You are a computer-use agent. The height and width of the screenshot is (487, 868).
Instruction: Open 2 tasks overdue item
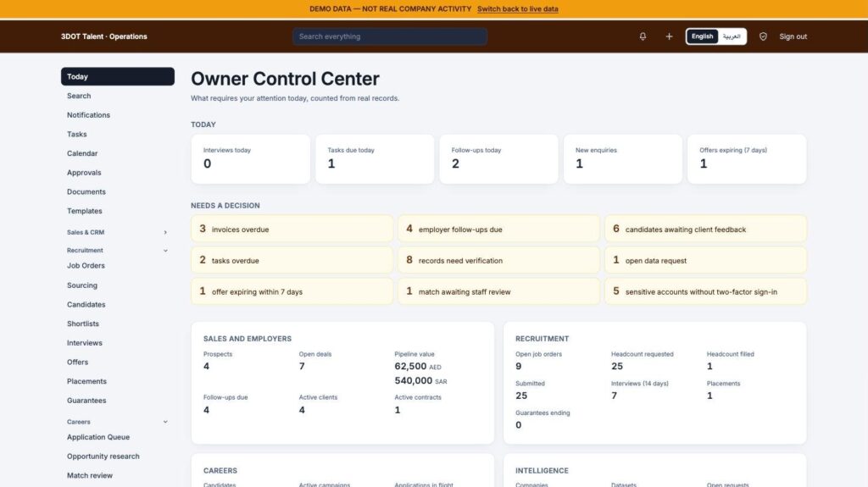tap(292, 260)
